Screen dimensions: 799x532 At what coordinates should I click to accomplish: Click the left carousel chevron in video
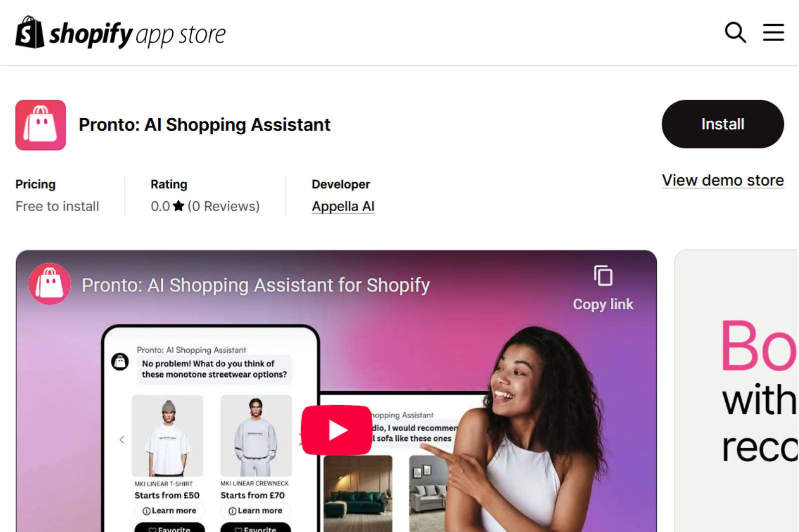tap(122, 440)
